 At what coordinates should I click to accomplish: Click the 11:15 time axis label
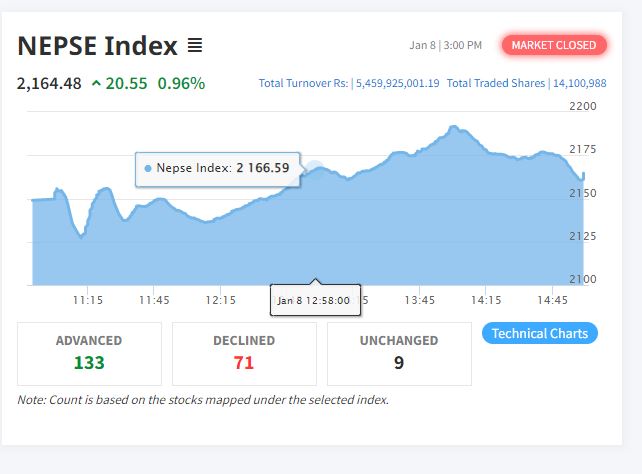coord(88,300)
